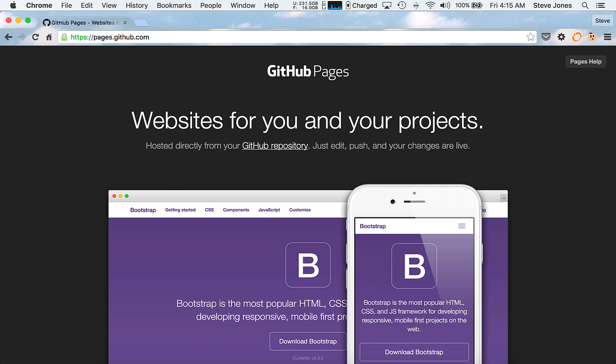
Task: Open Chrome's hamburger menu
Action: click(x=607, y=37)
